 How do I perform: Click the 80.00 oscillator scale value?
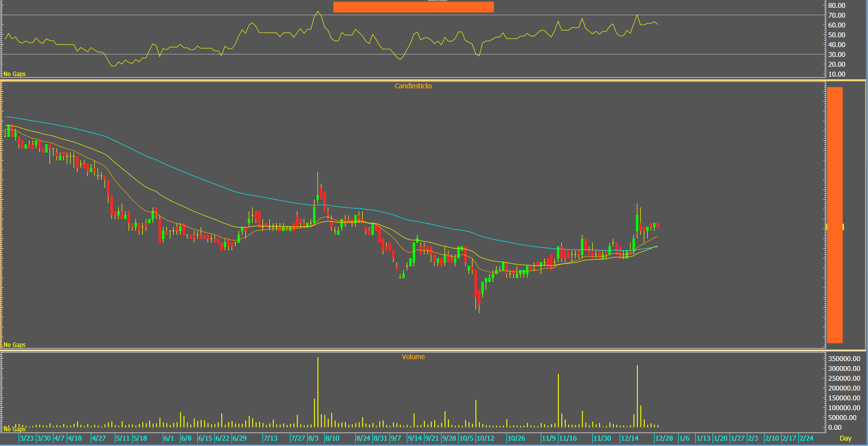click(x=837, y=5)
